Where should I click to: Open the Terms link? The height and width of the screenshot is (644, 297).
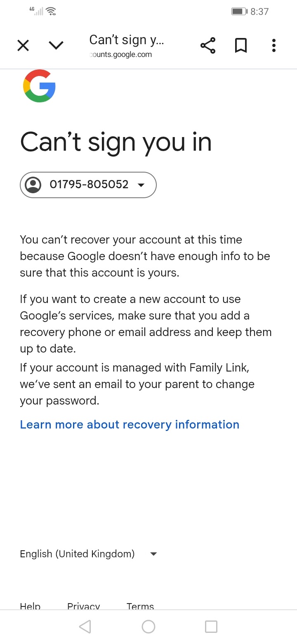140,606
